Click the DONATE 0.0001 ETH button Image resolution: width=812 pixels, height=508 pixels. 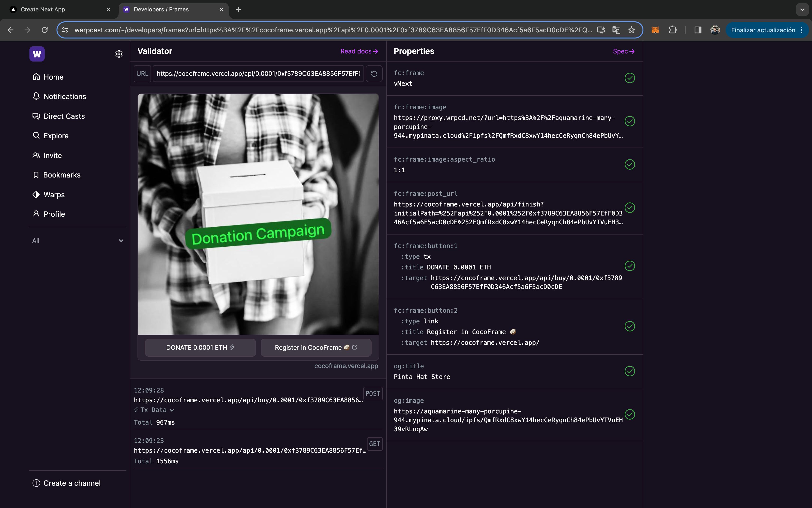(x=200, y=347)
